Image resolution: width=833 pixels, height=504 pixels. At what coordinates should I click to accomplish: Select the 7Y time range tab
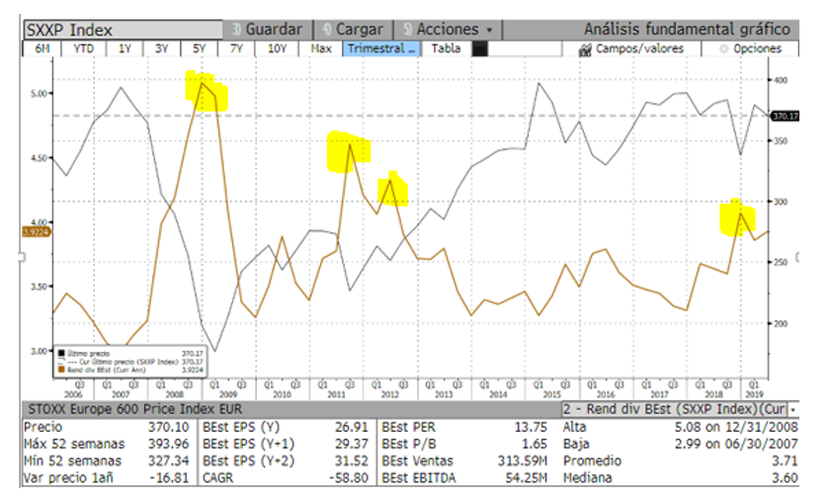(x=236, y=48)
